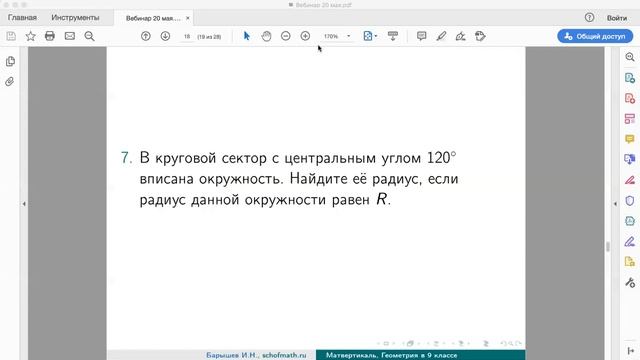Open Create PDF tool in right pane
This screenshot has height=360, width=640.
[630, 98]
